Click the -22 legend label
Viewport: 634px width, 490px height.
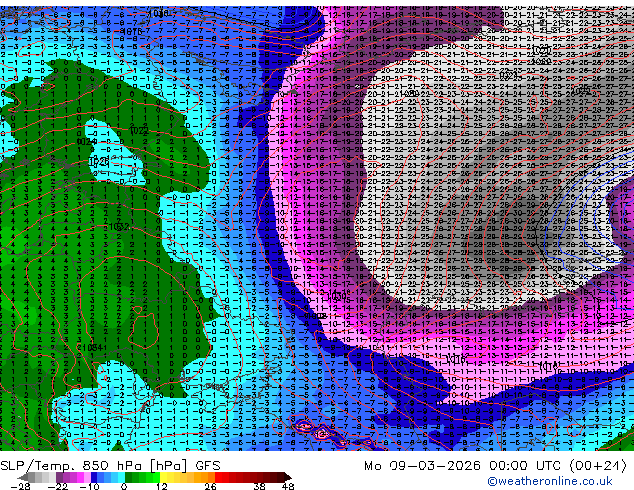58,486
